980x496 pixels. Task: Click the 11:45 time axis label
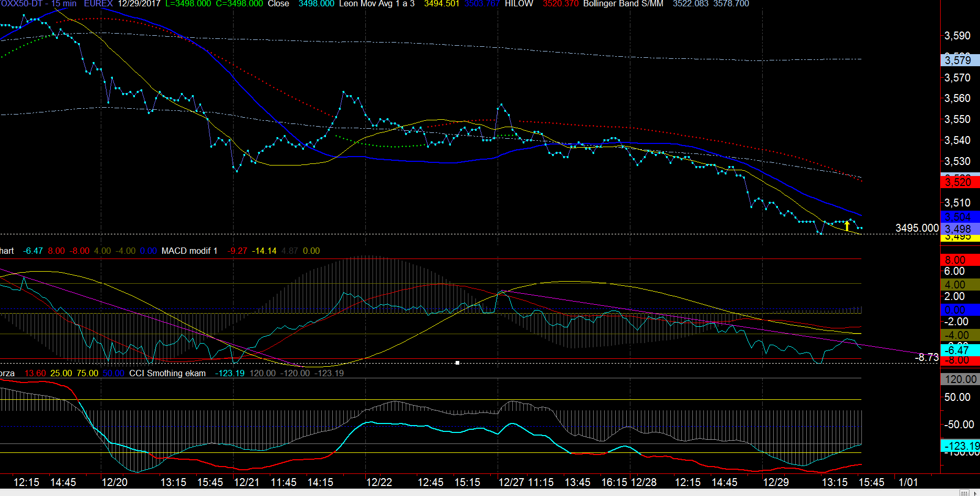pos(283,482)
